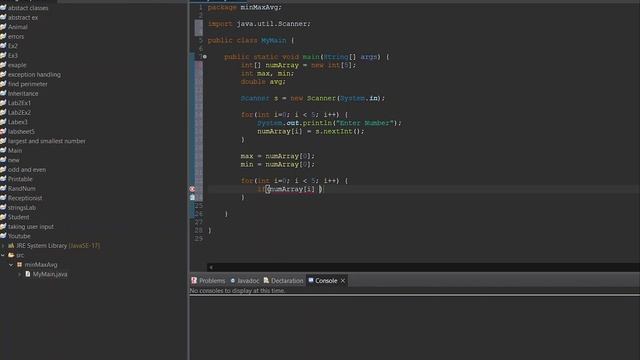Expand the JRE System Library node
640x360 pixels.
click(3, 246)
